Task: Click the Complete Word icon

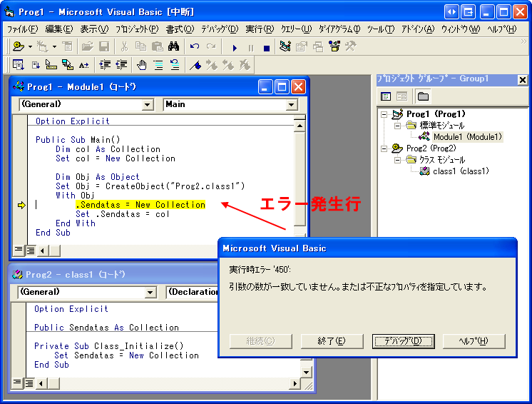Action: pyautogui.click(x=84, y=64)
